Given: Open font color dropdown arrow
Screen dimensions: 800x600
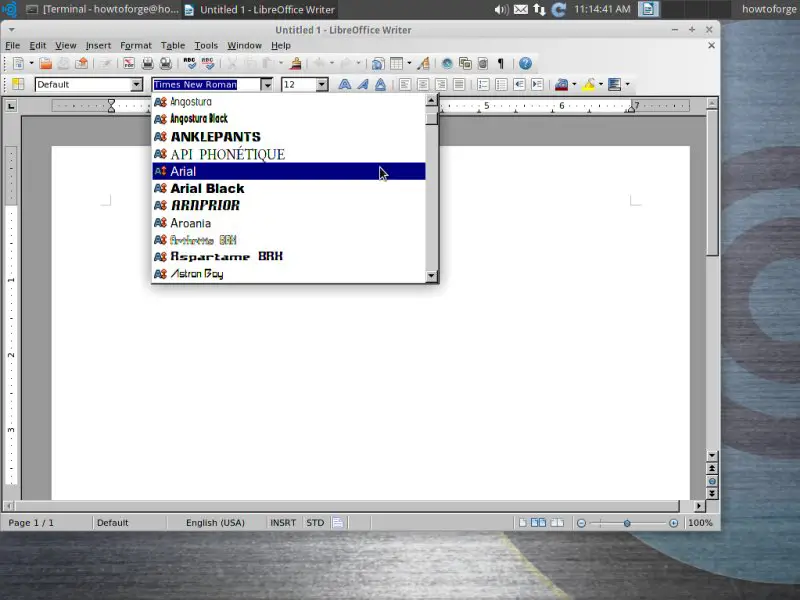Looking at the screenshot, I should (574, 84).
